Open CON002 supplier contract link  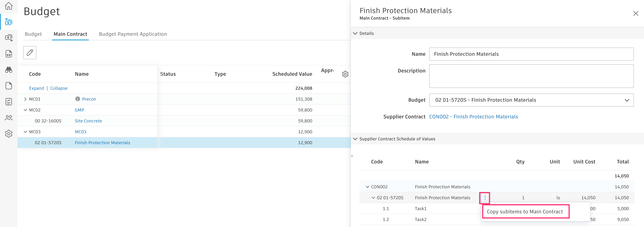point(473,117)
